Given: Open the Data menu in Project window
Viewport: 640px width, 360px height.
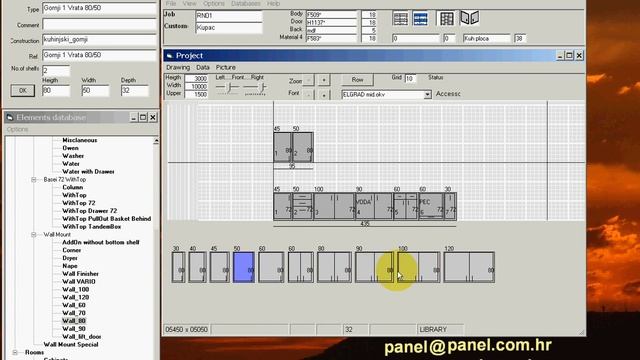Looking at the screenshot, I should (x=203, y=67).
